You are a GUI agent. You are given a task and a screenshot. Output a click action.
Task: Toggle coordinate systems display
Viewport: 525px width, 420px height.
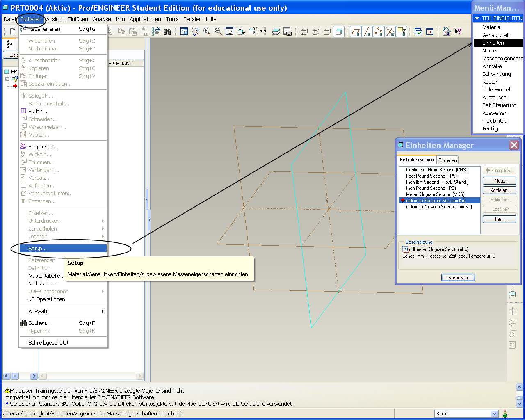(x=390, y=32)
